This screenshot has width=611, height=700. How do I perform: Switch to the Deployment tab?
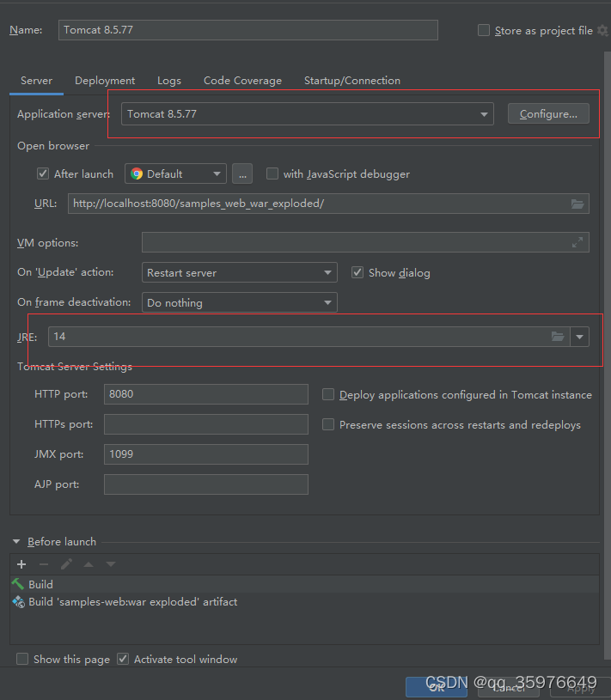105,81
